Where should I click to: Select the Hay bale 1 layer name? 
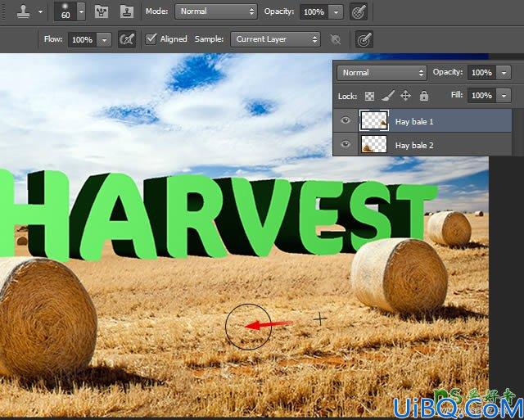pyautogui.click(x=414, y=122)
